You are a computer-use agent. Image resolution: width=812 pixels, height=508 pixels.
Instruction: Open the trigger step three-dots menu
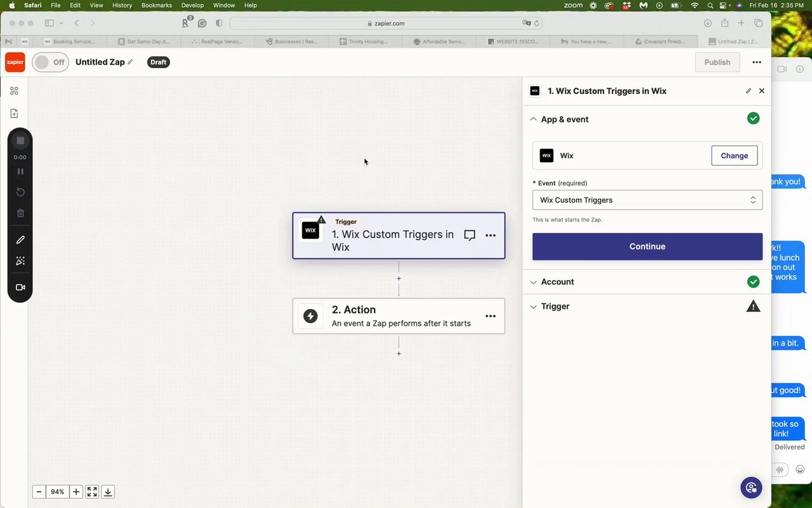click(x=490, y=236)
